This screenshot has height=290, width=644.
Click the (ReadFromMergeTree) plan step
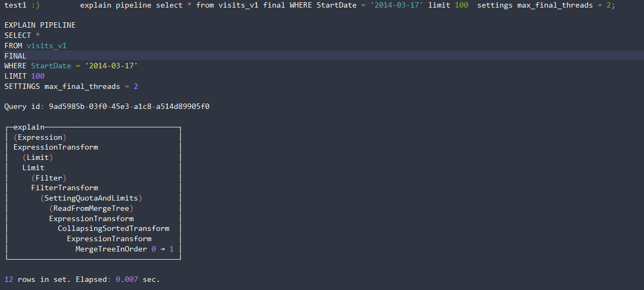point(91,209)
